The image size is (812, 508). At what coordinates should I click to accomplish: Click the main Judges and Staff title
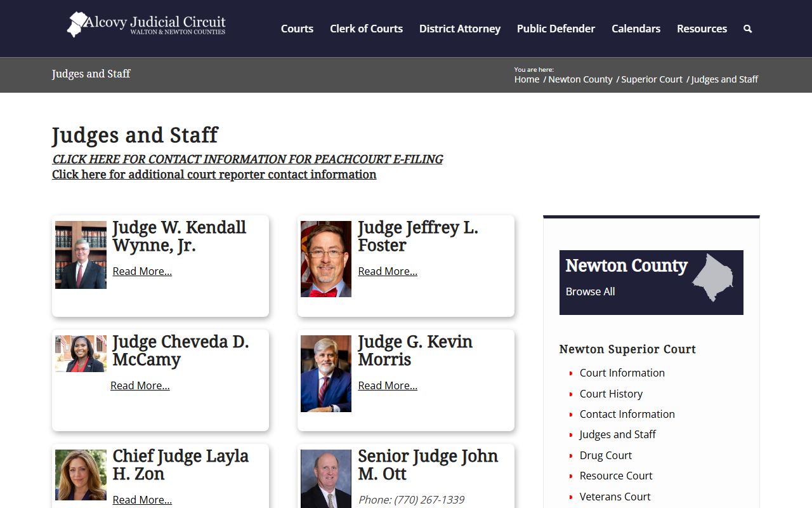135,135
